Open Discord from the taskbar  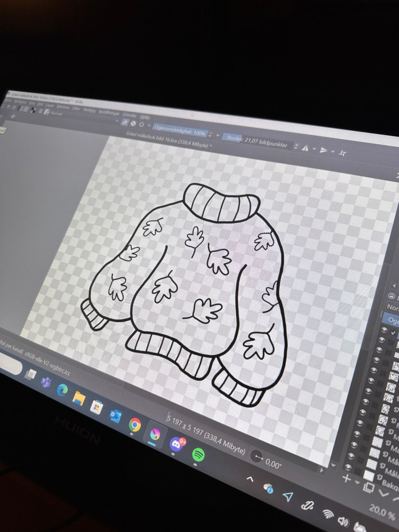177,444
